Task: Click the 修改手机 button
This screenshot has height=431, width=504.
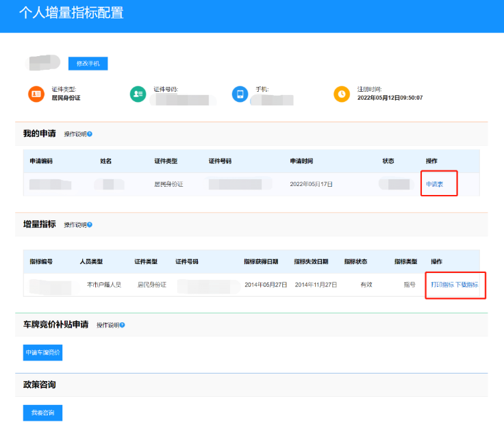Action: click(88, 64)
